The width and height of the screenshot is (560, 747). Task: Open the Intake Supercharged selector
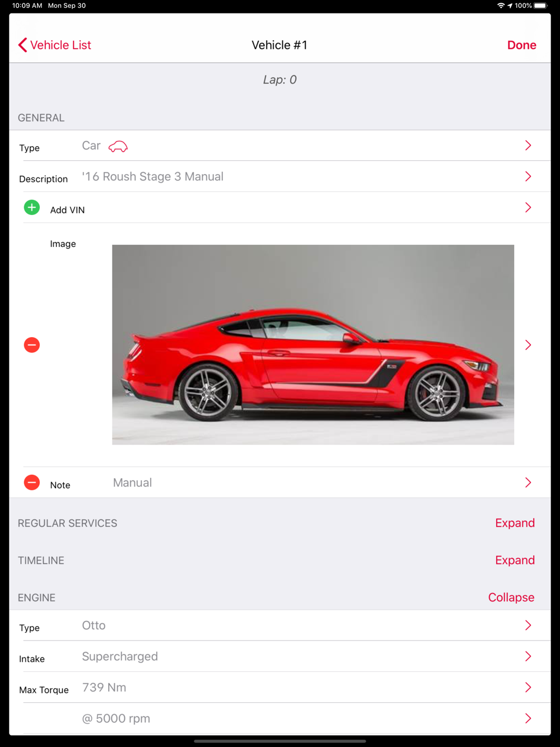tap(280, 656)
